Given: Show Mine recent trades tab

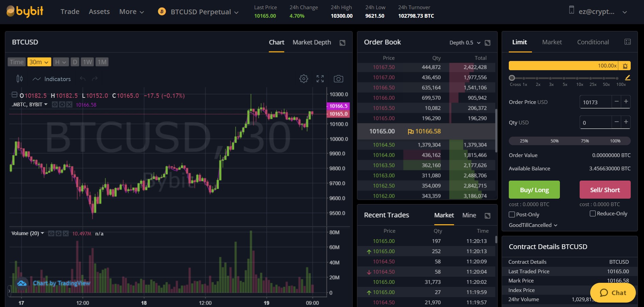Looking at the screenshot, I should click(469, 215).
